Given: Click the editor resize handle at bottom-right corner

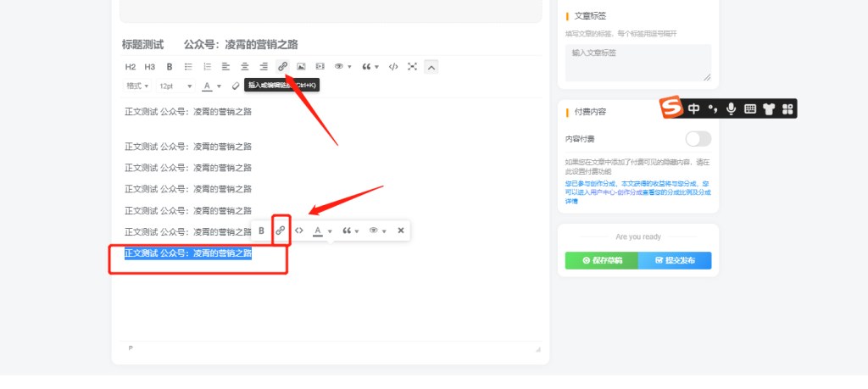Looking at the screenshot, I should point(537,349).
